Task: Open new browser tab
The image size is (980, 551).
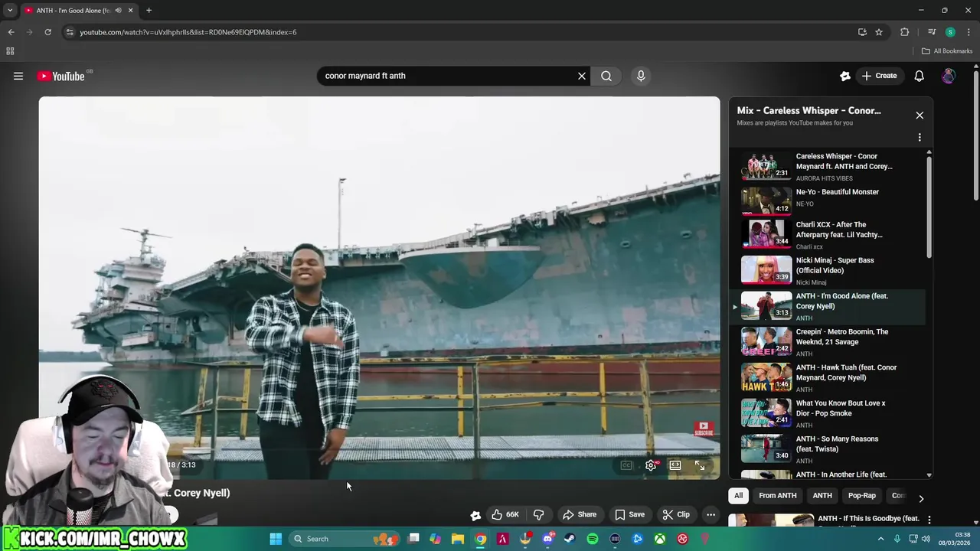Action: [149, 11]
